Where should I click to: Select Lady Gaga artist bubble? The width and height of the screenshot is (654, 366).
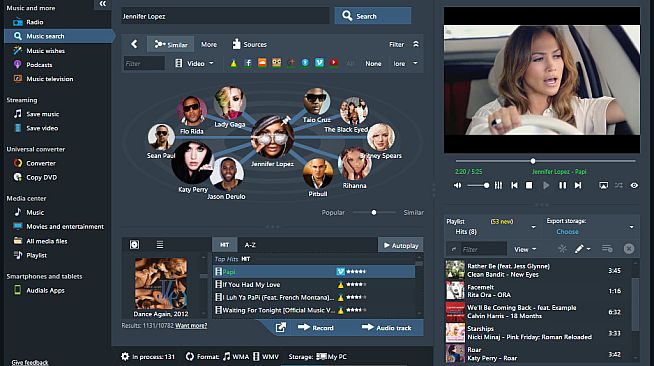(x=229, y=103)
